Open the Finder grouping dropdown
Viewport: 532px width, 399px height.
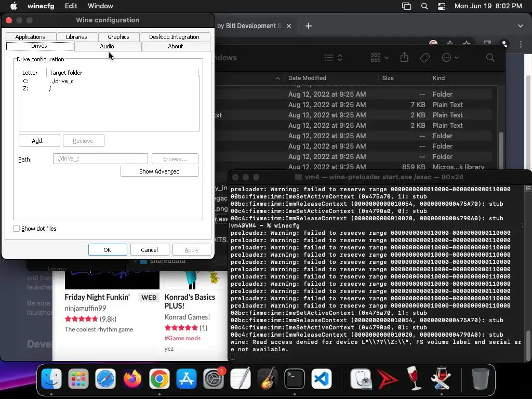[379, 58]
